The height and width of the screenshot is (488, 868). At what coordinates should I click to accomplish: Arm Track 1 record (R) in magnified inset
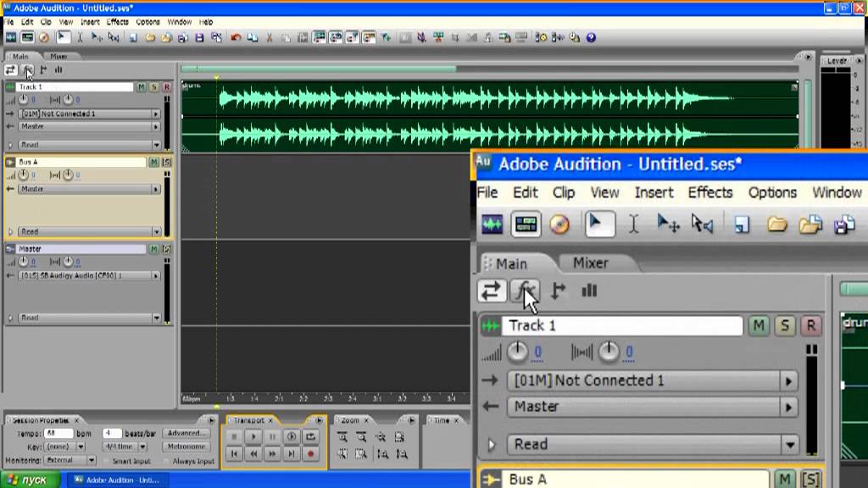click(x=810, y=326)
